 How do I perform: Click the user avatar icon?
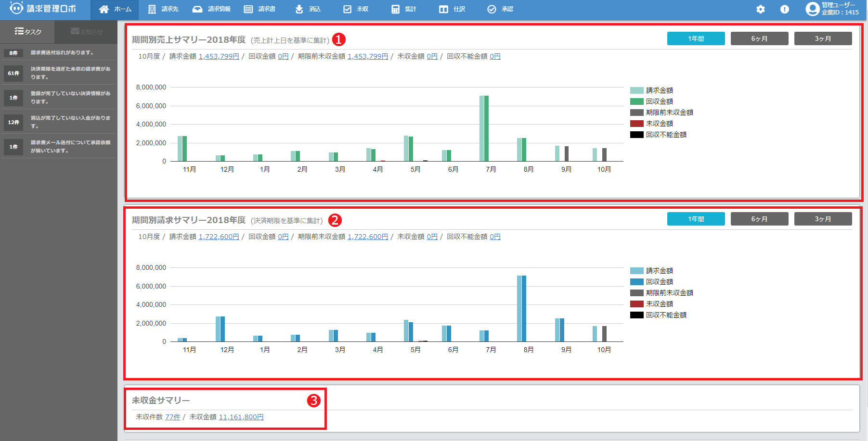[x=813, y=9]
